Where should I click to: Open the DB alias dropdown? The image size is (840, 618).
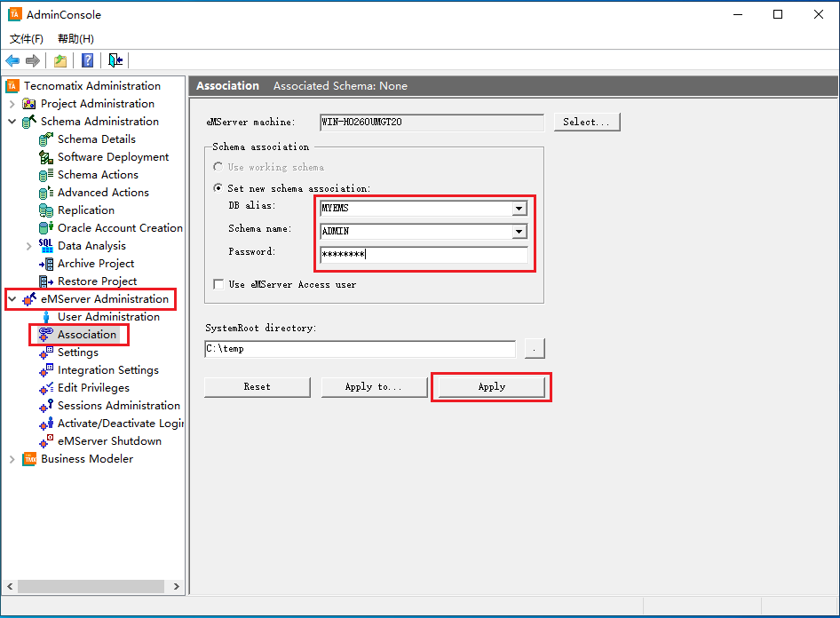point(519,210)
